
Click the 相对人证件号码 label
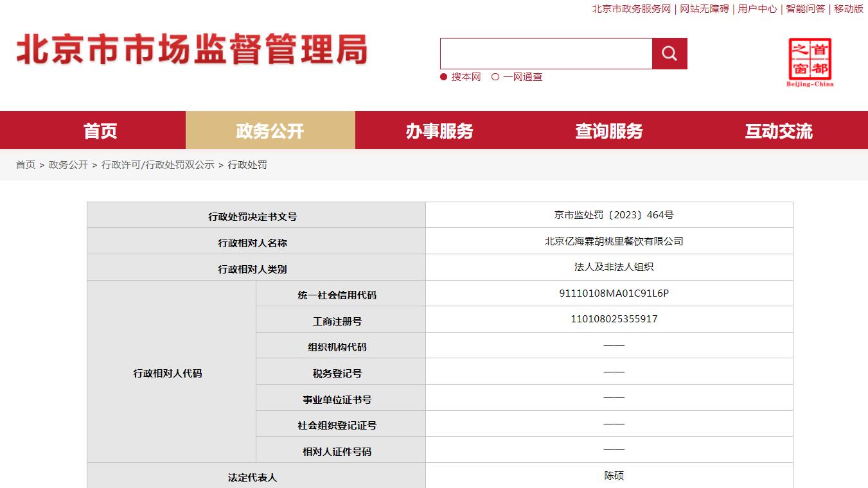[x=337, y=452]
